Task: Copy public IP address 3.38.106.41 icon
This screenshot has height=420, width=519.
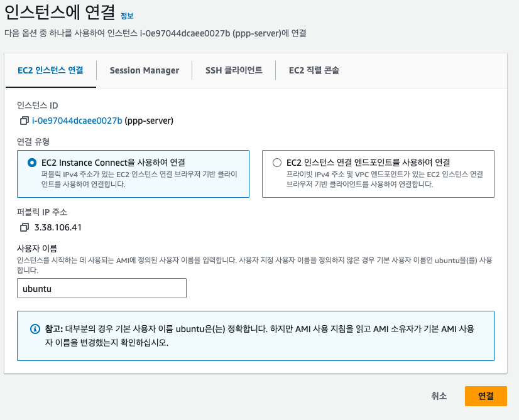Action: [x=24, y=227]
